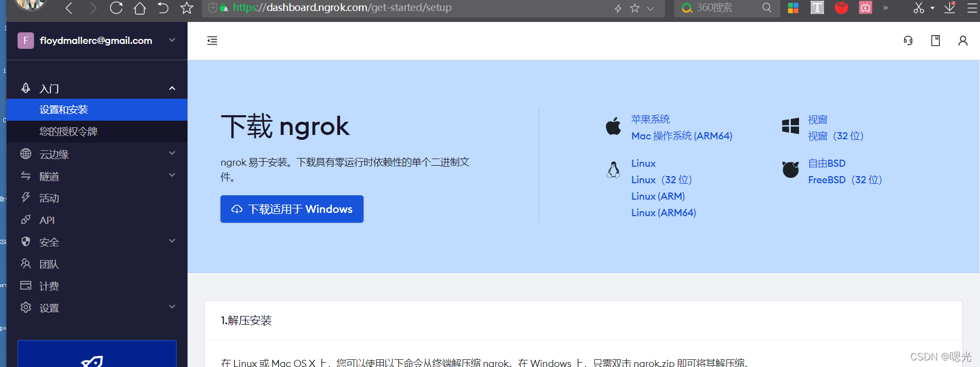
Task: Click the red tomato extension icon
Action: click(x=841, y=8)
